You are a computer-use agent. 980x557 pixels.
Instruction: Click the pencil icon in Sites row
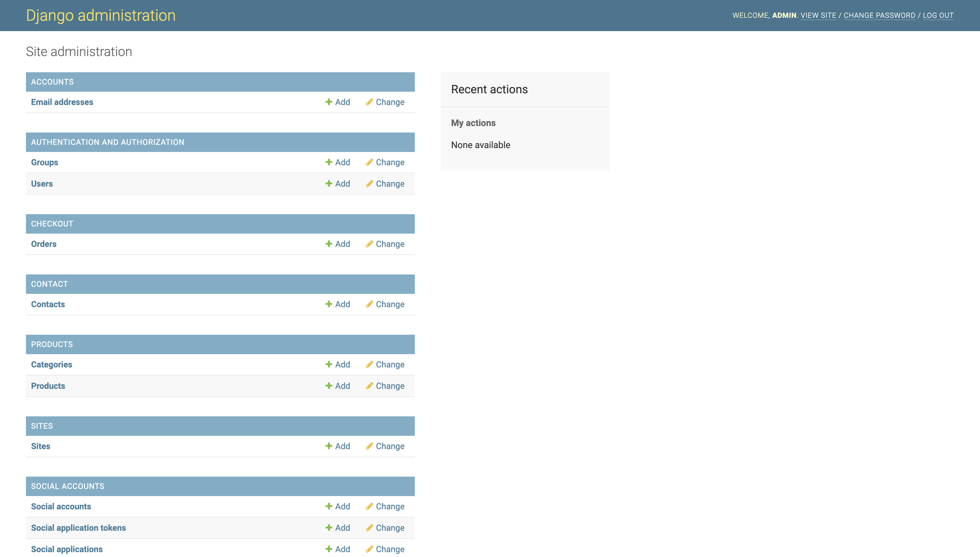coord(369,446)
